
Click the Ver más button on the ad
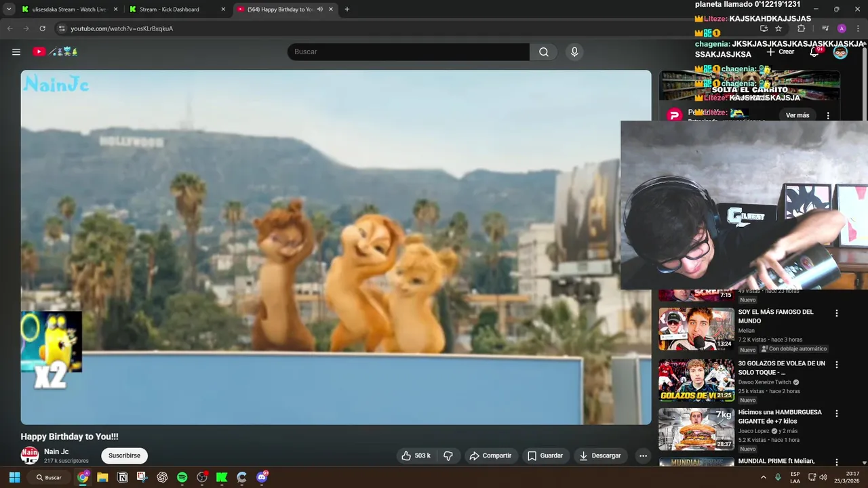[x=797, y=115]
